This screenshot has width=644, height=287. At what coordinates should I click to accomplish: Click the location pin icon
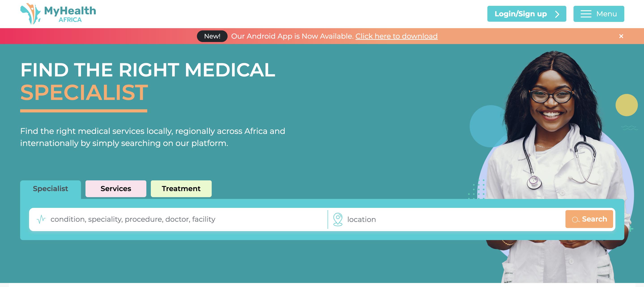click(x=337, y=219)
